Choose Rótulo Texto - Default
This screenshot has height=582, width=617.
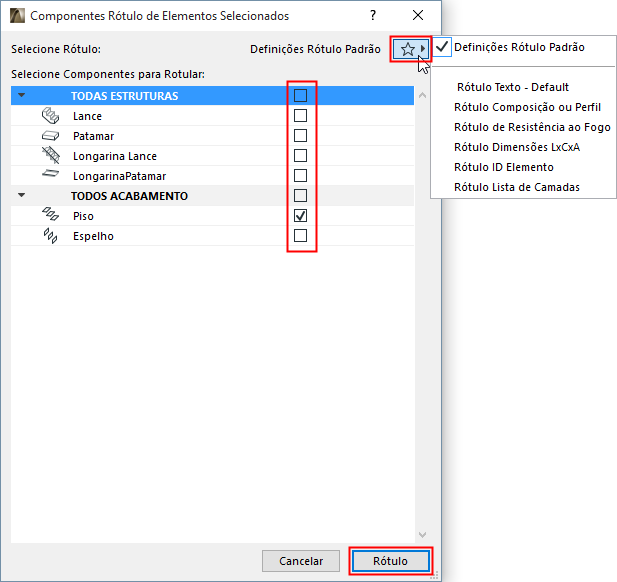click(513, 87)
